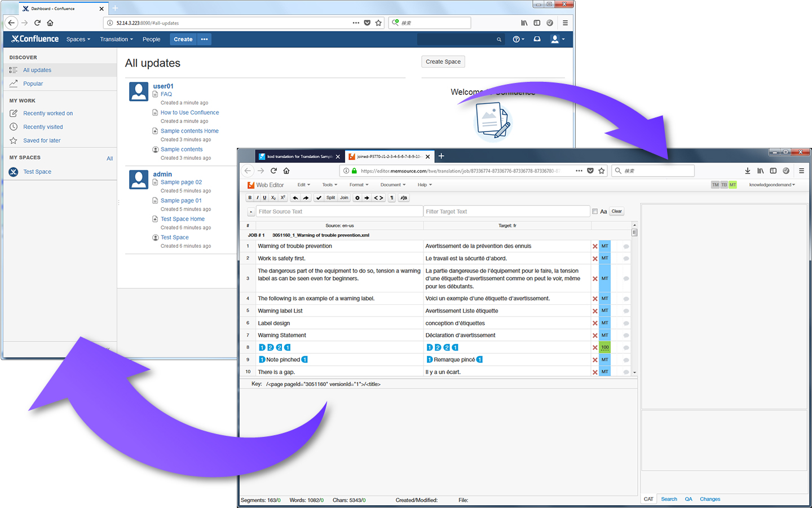Click the Create Space button
Image resolution: width=812 pixels, height=508 pixels.
(x=443, y=62)
